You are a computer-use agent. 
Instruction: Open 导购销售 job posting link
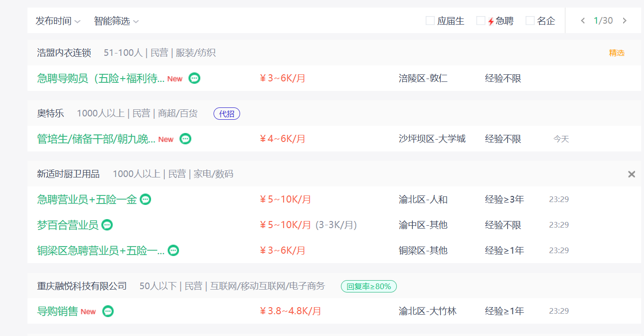57,311
